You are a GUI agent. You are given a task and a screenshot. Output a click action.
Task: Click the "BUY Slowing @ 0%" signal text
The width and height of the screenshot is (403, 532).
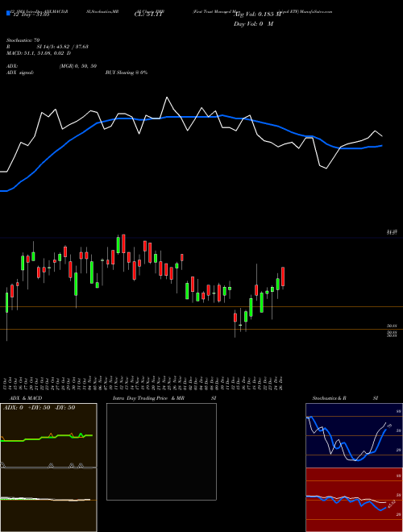click(x=127, y=73)
